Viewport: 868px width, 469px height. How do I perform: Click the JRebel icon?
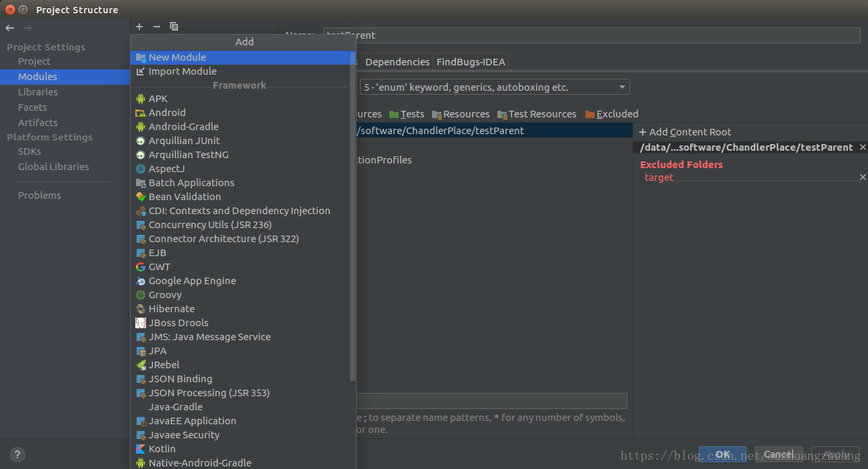point(141,365)
